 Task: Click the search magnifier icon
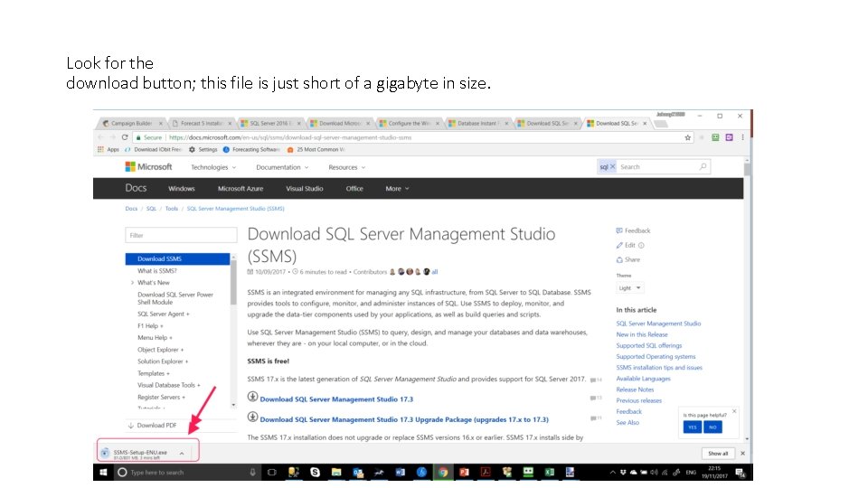tap(703, 166)
